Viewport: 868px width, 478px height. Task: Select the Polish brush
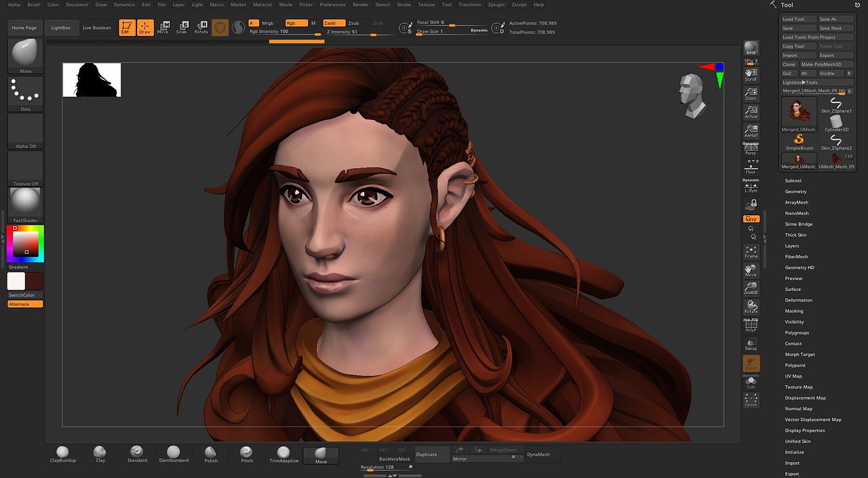coord(211,454)
